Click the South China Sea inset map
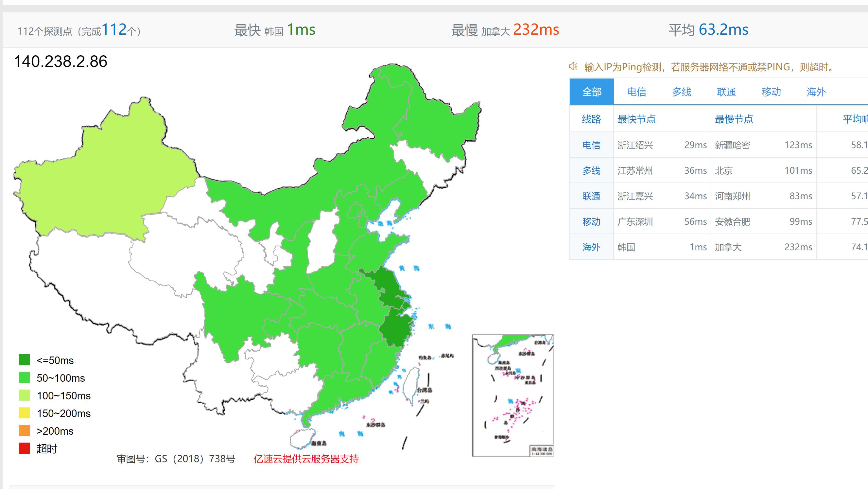This screenshot has height=489, width=868. point(512,395)
